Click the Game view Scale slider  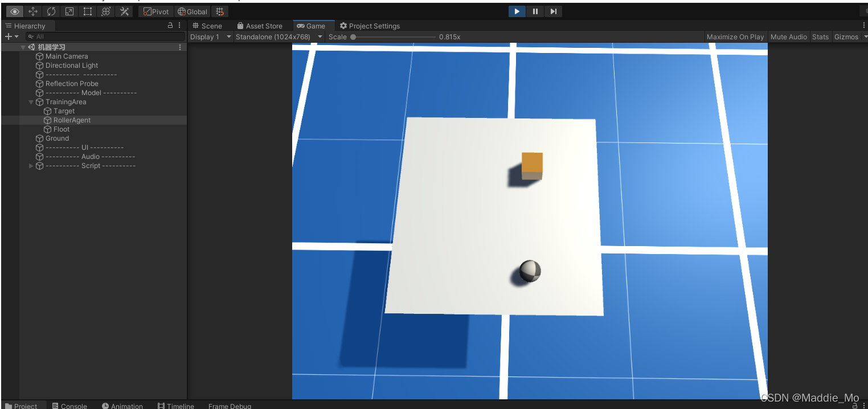coord(393,36)
